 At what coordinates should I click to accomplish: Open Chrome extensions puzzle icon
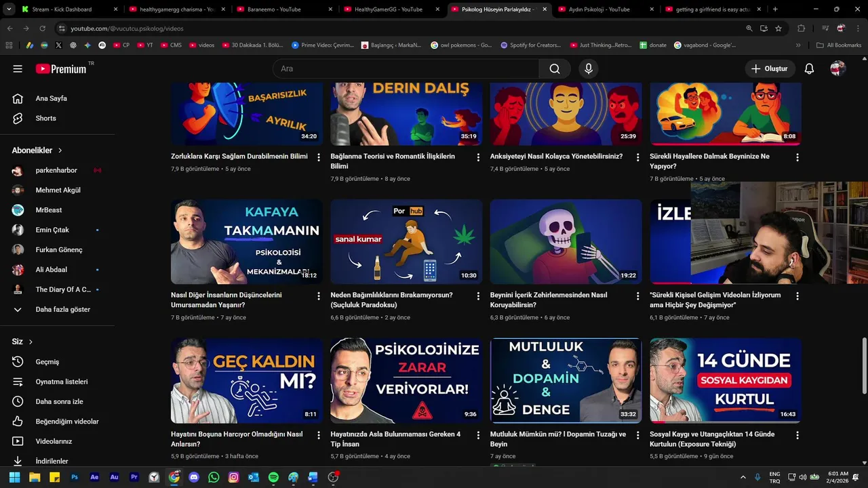802,28
